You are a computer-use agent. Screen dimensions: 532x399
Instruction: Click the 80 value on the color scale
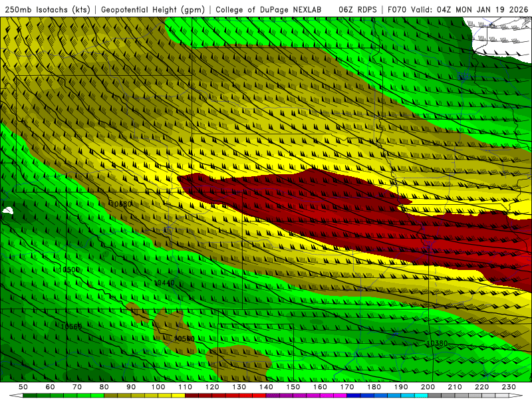(104, 387)
